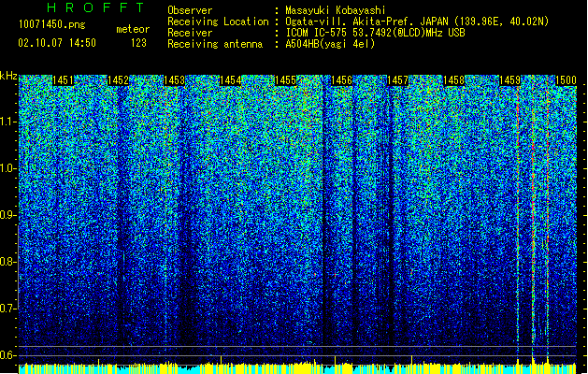Click the Ogata-vill. Akita-Pref. JAPAN location text
Image resolution: width=588 pixels, height=374 pixels.
(417, 22)
